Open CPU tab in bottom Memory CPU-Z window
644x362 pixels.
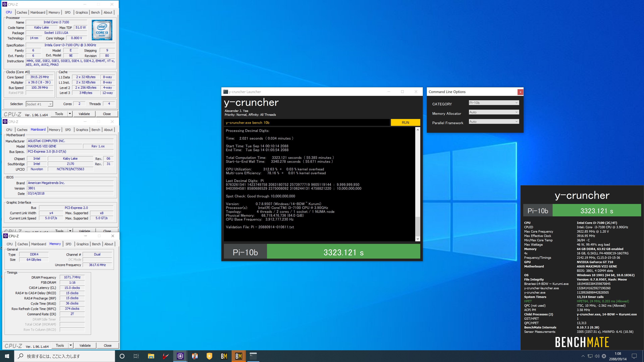tap(10, 244)
